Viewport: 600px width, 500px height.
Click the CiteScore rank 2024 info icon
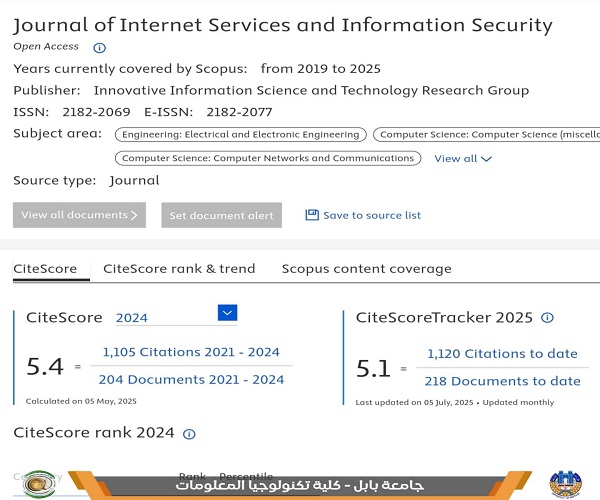click(x=189, y=434)
